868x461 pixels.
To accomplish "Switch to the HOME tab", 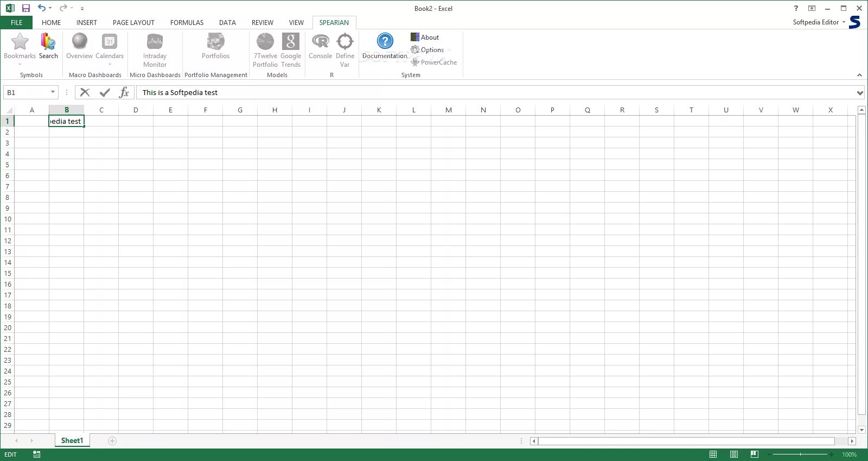I will click(51, 22).
